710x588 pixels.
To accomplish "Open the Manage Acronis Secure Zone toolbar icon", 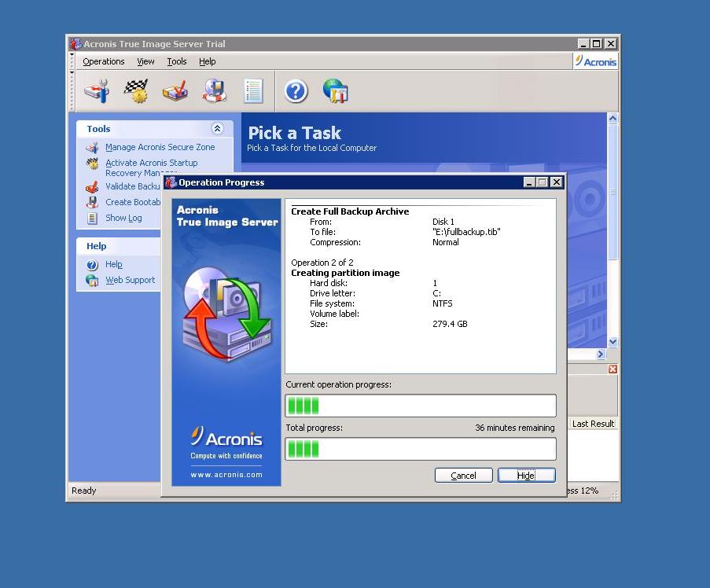I will 97,91.
